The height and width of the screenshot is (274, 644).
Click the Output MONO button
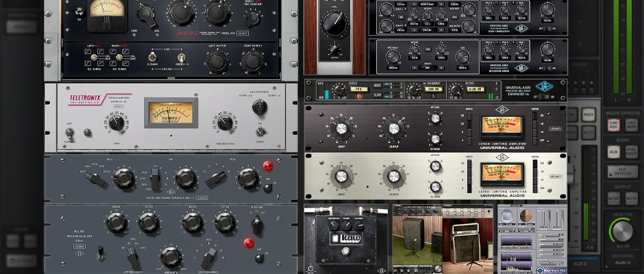tap(614, 199)
